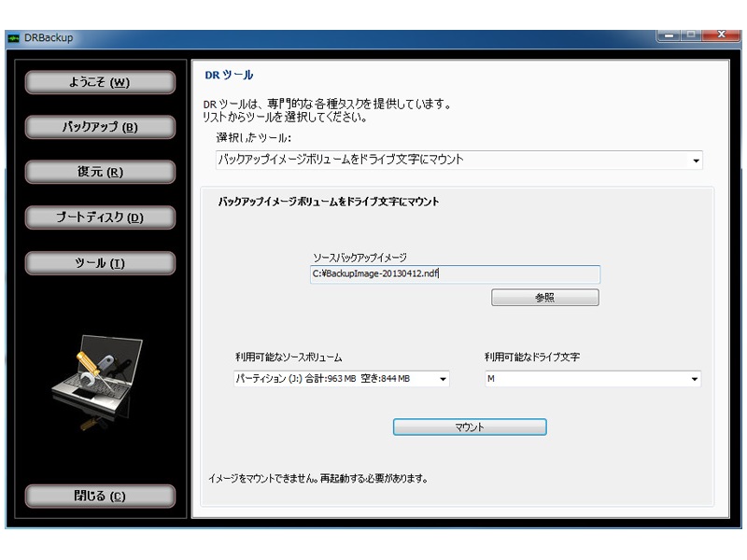Open the ようこそ welcome section
This screenshot has width=747, height=560.
(100, 82)
